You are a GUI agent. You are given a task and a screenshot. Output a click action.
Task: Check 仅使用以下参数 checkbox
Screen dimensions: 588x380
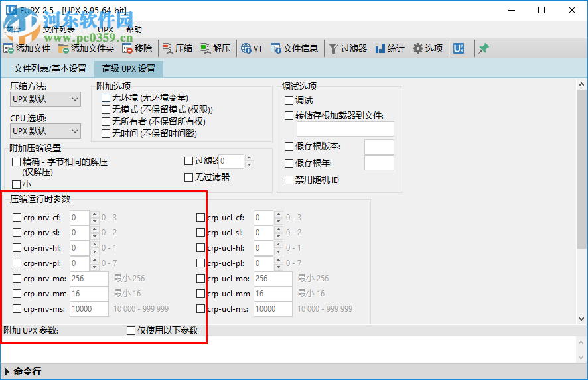coord(131,330)
